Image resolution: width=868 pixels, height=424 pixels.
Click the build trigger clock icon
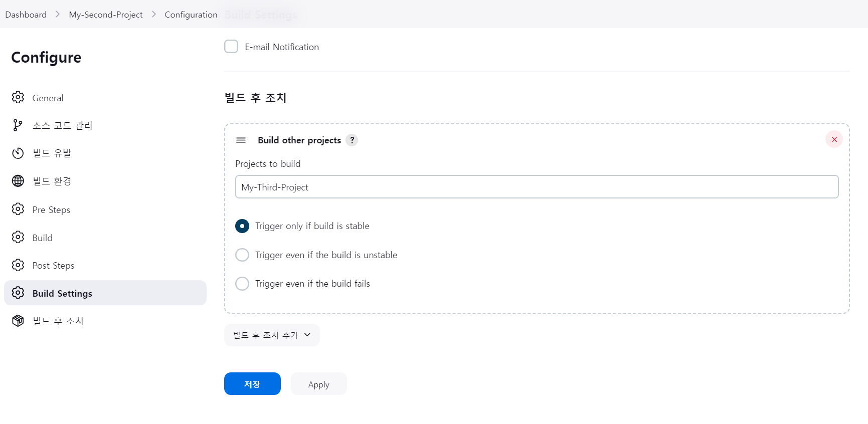18,153
